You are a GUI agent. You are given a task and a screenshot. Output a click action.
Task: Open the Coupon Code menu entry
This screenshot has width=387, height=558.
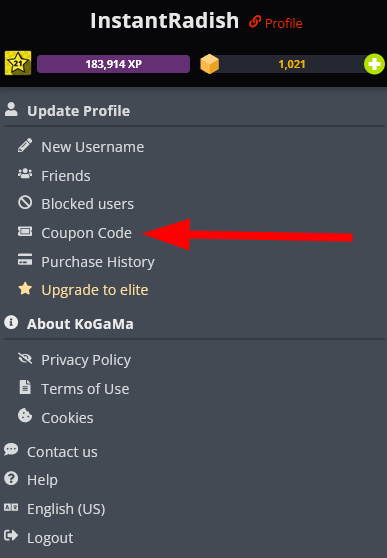pos(86,233)
